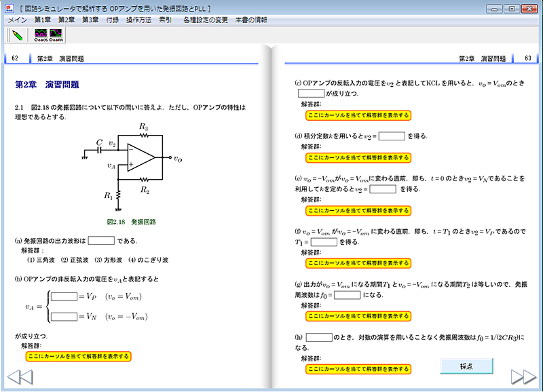Go to previous page with left arrows

coord(20,377)
